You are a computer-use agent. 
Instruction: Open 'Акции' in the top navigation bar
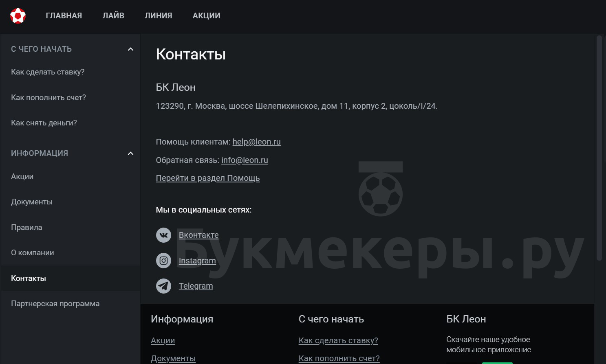tap(206, 15)
